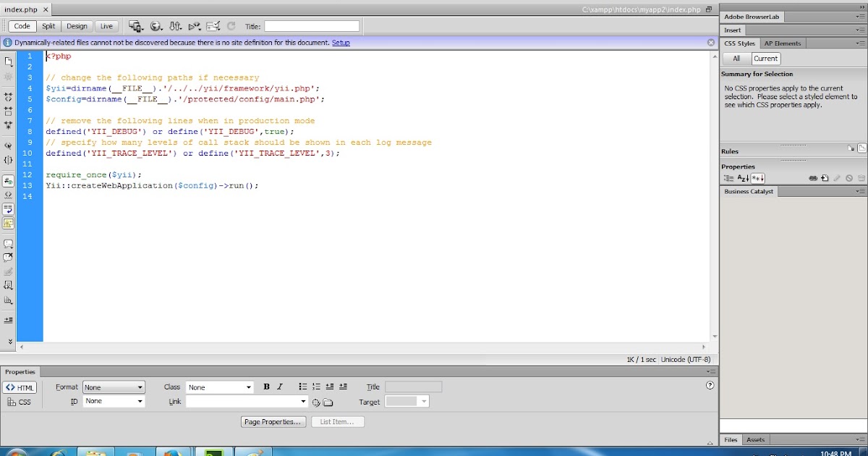Switch to Split view
Viewport: 868px width, 456px height.
[48, 26]
